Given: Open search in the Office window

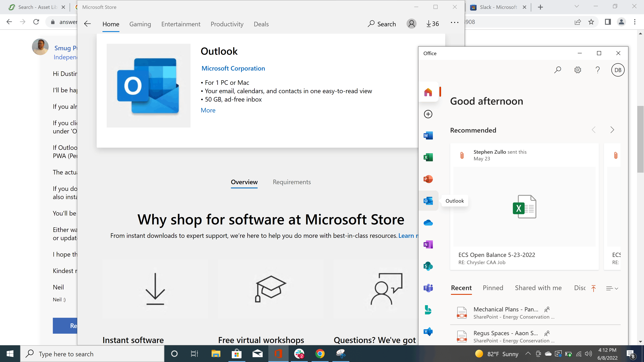Looking at the screenshot, I should click(557, 70).
